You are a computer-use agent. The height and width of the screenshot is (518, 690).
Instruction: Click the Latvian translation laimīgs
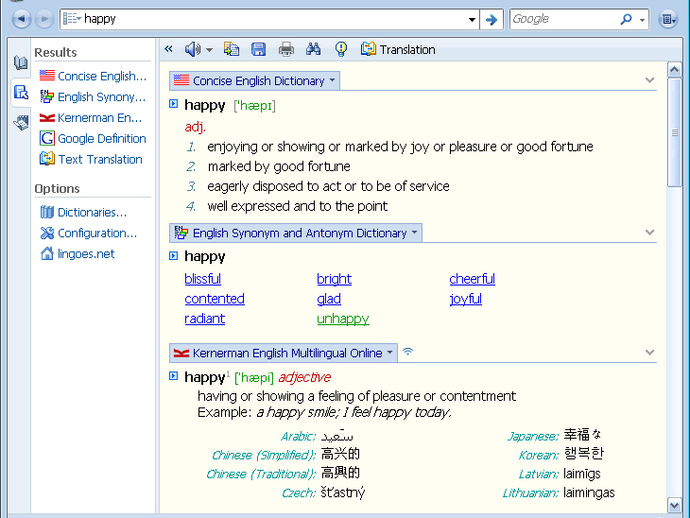point(582,474)
